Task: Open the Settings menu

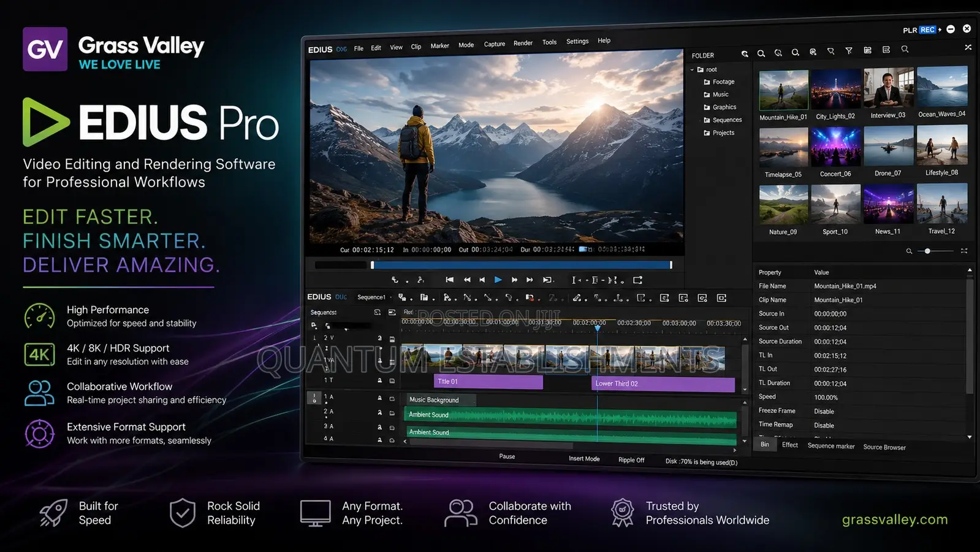Action: click(x=577, y=42)
